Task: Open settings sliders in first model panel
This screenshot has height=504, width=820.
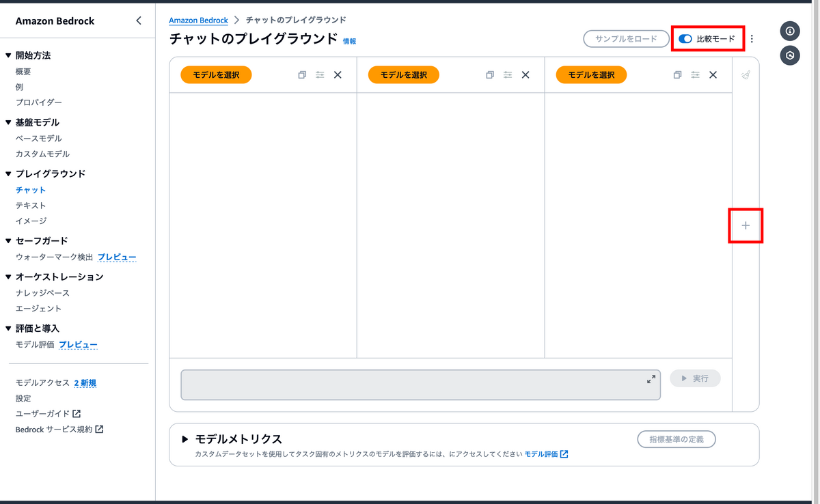Action: tap(320, 75)
